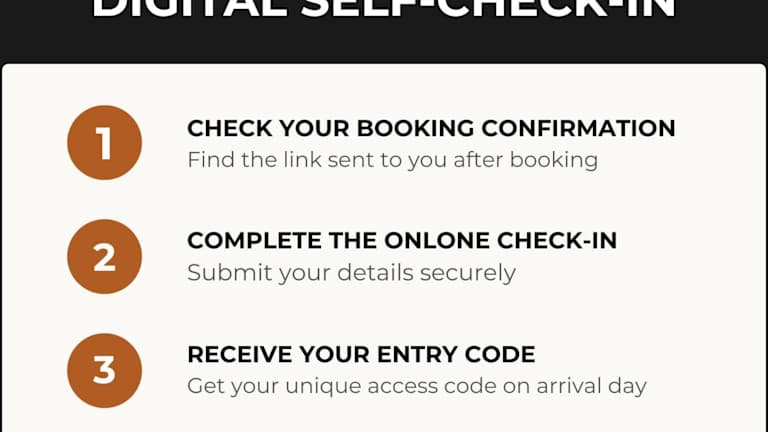Viewport: 768px width, 432px height.
Task: Select the Check Your Booking Confirmation heading
Action: click(431, 128)
